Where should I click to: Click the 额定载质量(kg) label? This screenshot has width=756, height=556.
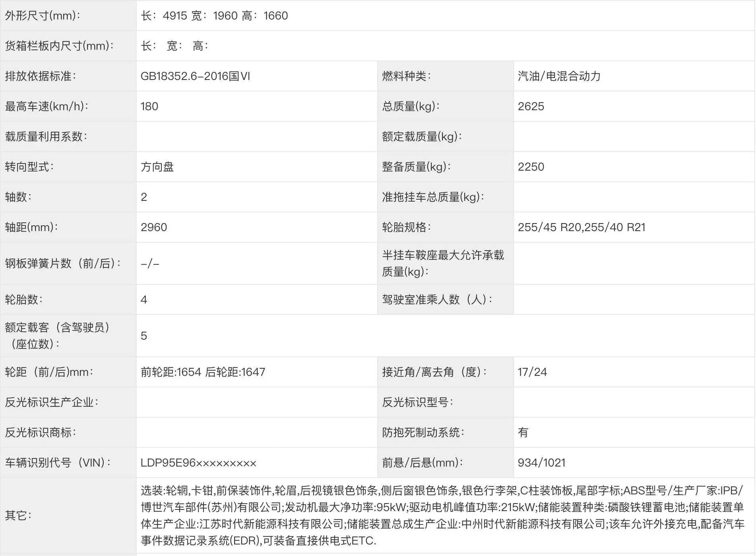[422, 136]
